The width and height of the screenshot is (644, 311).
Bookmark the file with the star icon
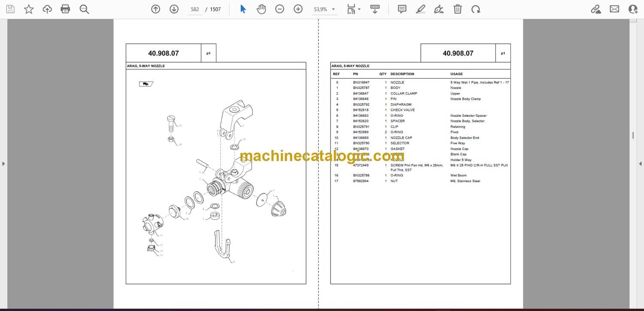(29, 9)
